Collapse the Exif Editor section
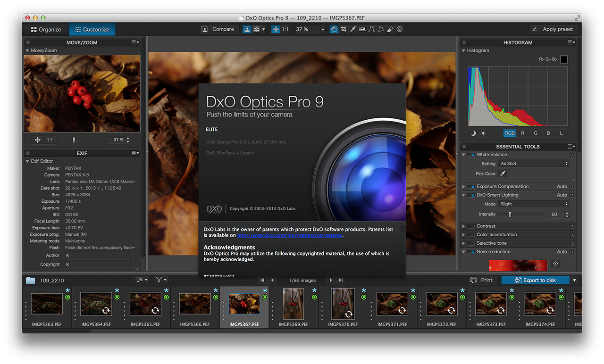The height and width of the screenshot is (364, 604). click(27, 161)
